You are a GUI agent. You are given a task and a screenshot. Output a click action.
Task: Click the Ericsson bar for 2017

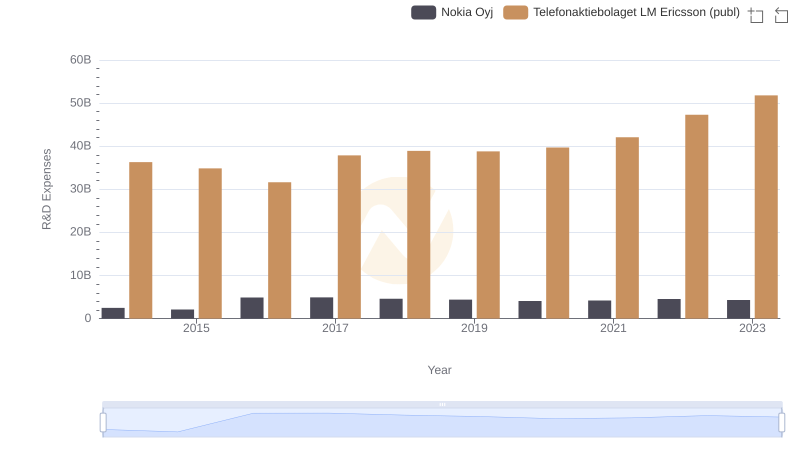(x=349, y=237)
